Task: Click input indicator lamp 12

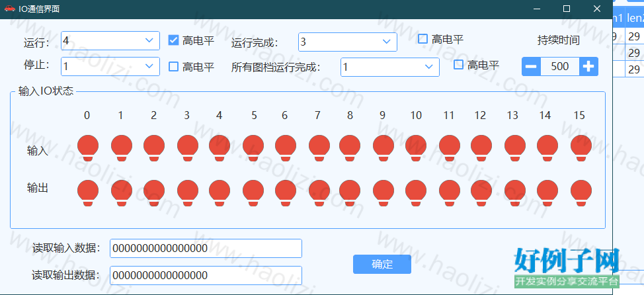Action: coord(481,148)
